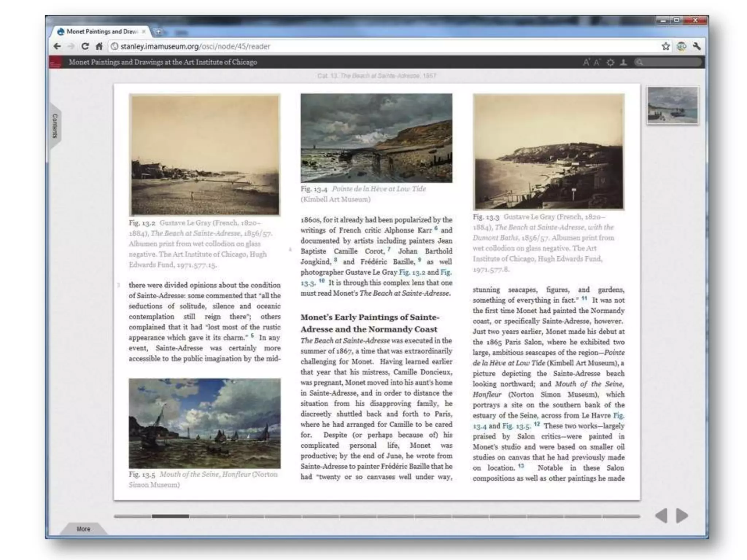Open reader settings gear icon
The height and width of the screenshot is (560, 747).
point(610,62)
